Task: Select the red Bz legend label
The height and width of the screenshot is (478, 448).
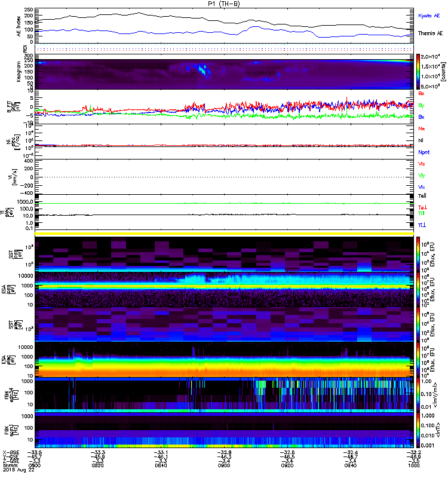Action: [421, 93]
